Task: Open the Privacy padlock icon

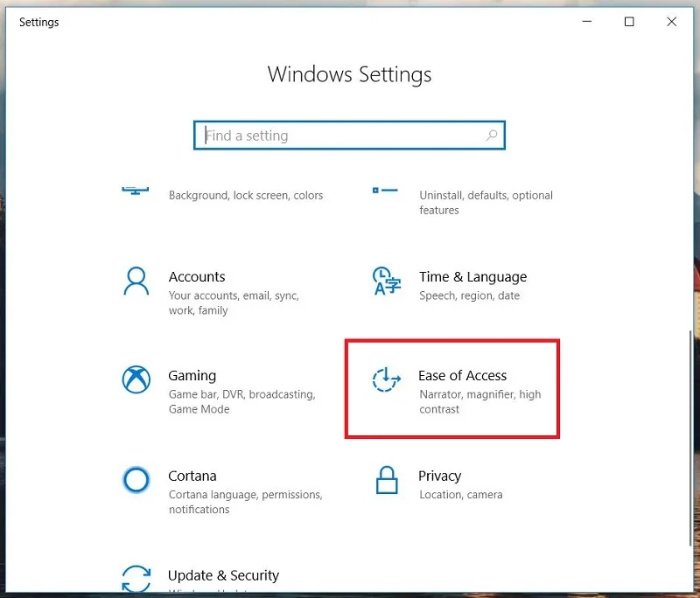Action: [387, 480]
